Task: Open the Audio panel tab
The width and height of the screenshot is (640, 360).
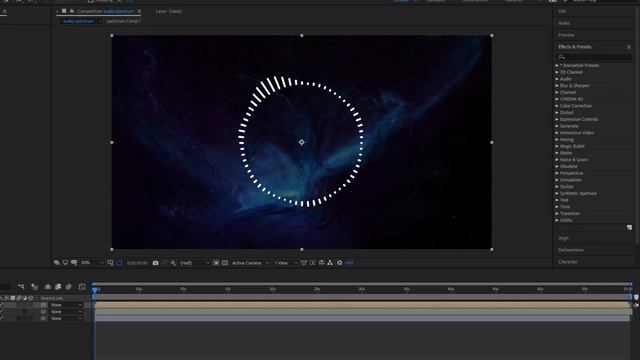Action: point(564,23)
